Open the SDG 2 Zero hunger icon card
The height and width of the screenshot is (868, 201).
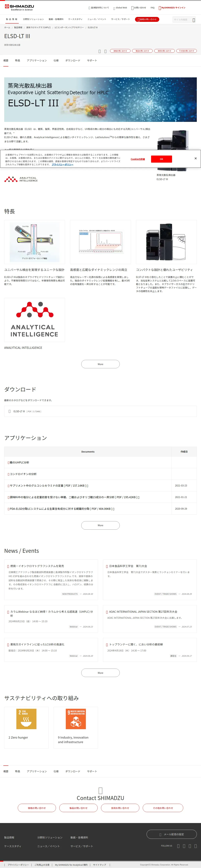click(26, 719)
